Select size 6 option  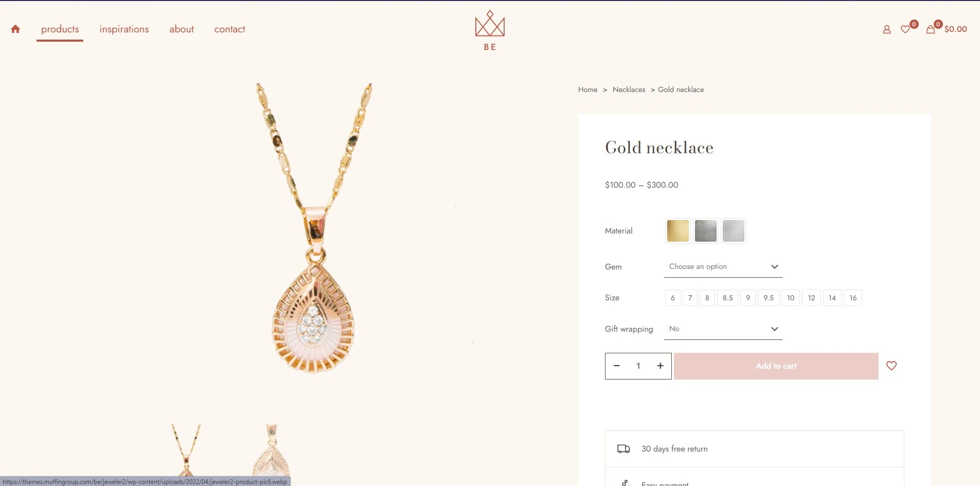[x=672, y=298]
